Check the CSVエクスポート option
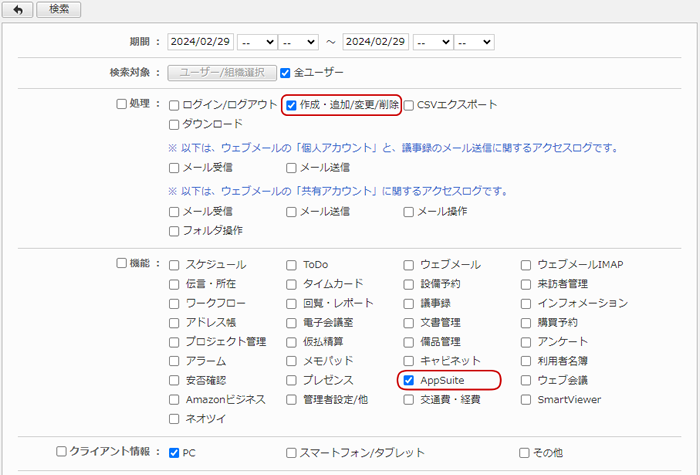The width and height of the screenshot is (700, 475). [x=408, y=105]
